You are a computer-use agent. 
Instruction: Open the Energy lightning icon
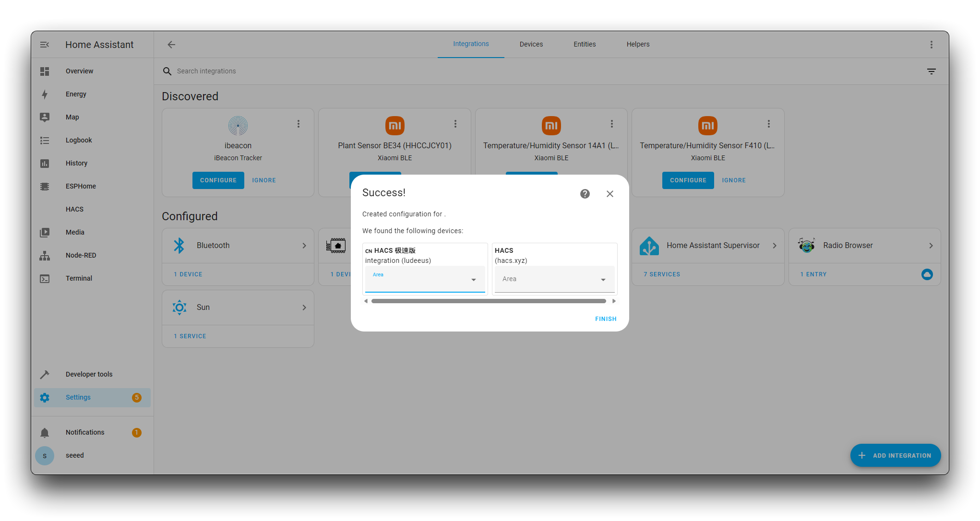[45, 94]
